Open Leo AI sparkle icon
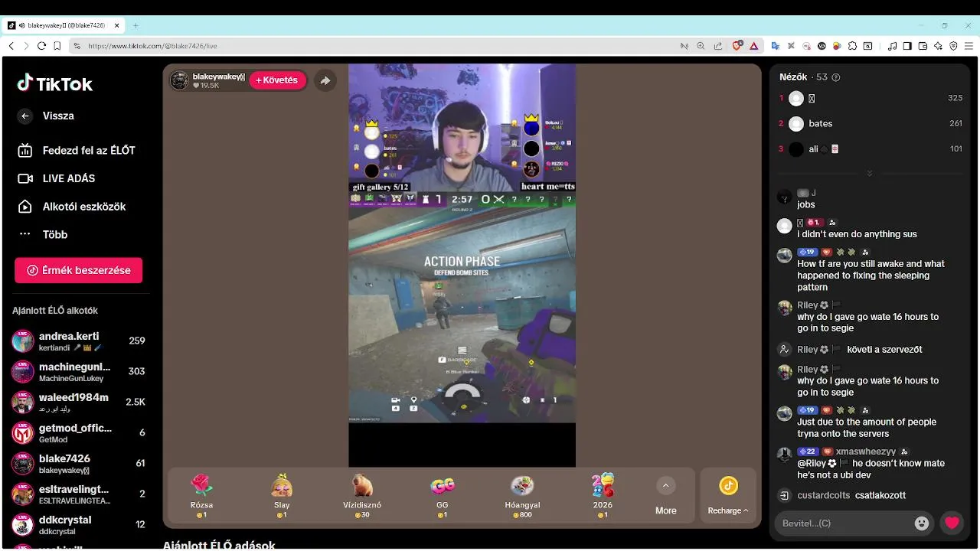980x551 pixels. 938,46
